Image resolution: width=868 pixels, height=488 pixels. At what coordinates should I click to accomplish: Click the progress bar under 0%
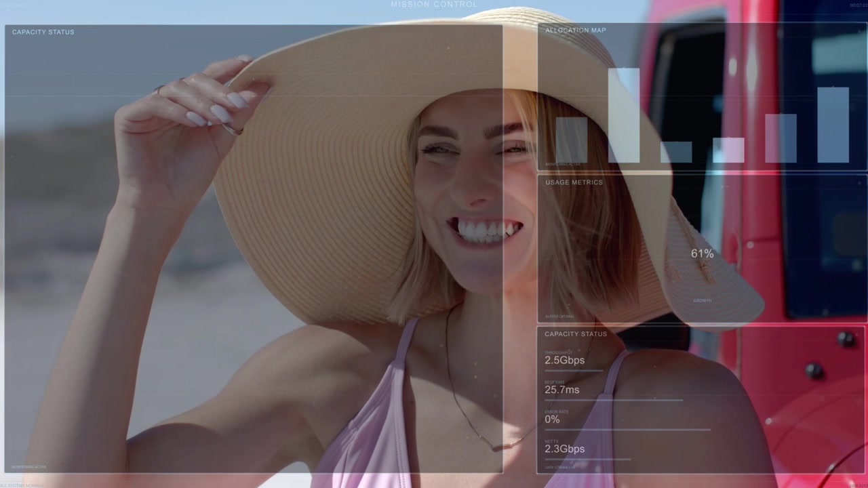627,430
